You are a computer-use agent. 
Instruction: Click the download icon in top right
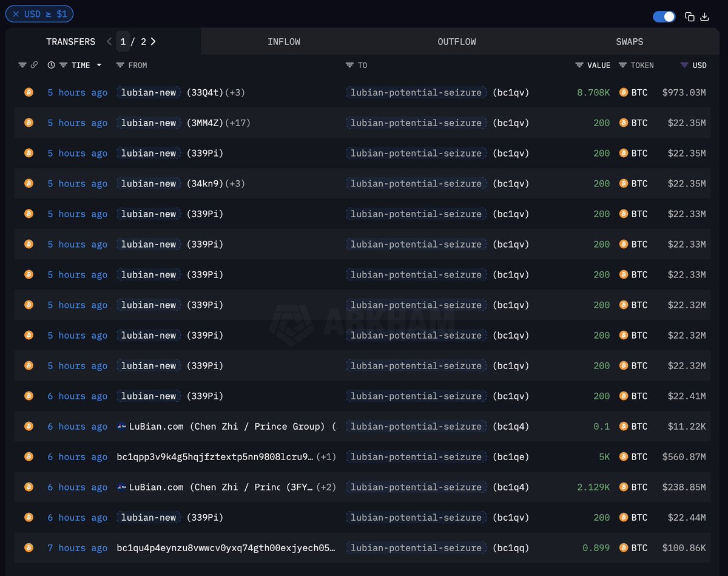[x=704, y=17]
